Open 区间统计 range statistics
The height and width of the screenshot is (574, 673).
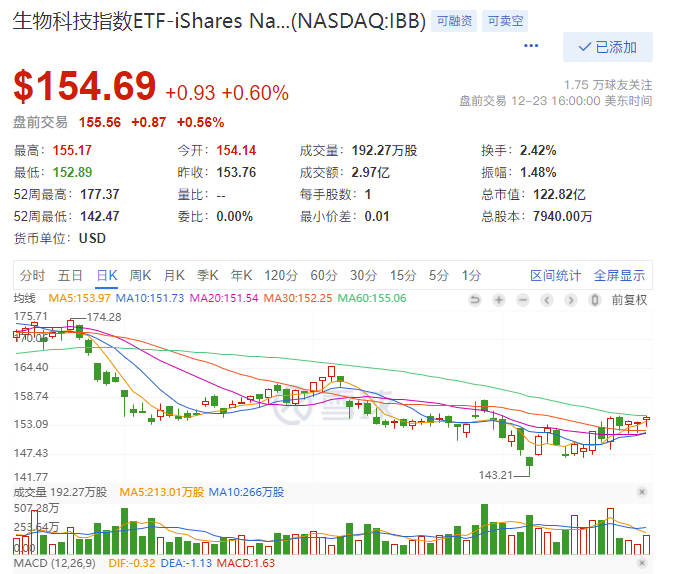click(x=555, y=275)
